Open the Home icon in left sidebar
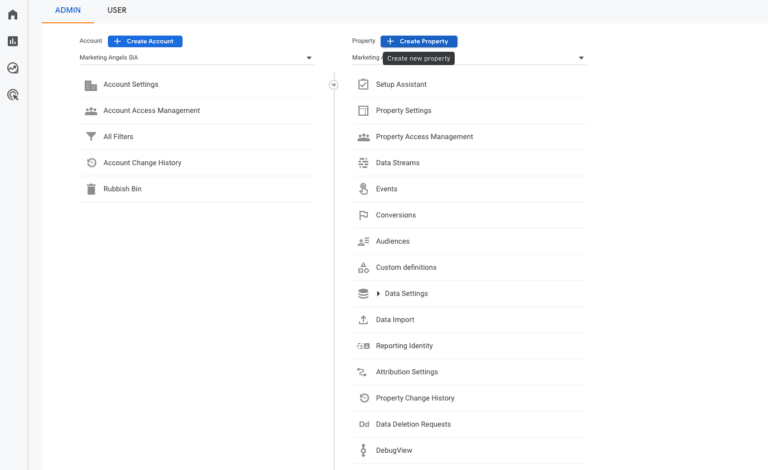This screenshot has width=768, height=470. pos(13,14)
